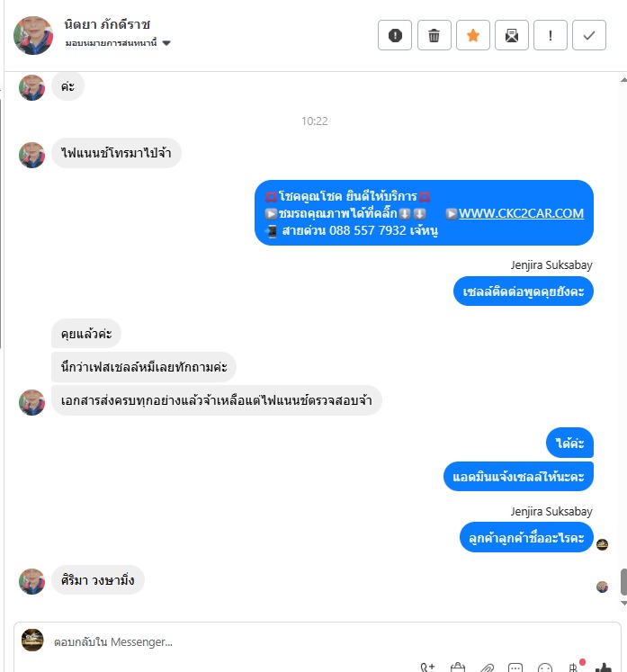627x672 pixels.
Task: Open saved replies speech bubble icon
Action: point(515,668)
